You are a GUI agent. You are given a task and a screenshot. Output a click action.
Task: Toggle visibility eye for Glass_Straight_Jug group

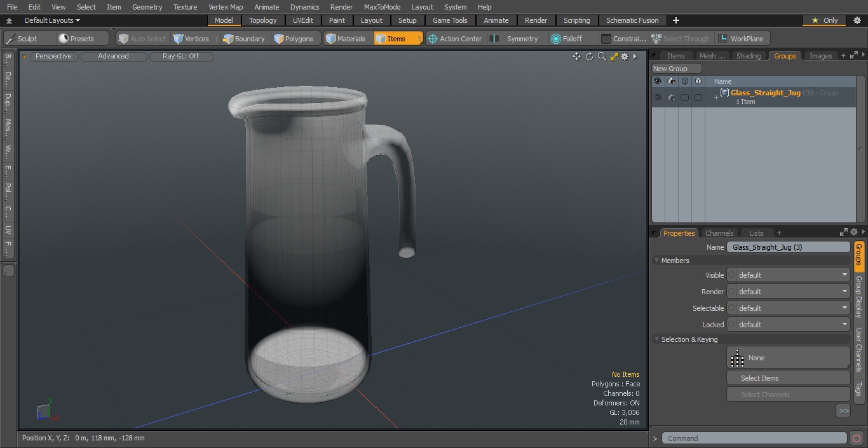pyautogui.click(x=658, y=97)
